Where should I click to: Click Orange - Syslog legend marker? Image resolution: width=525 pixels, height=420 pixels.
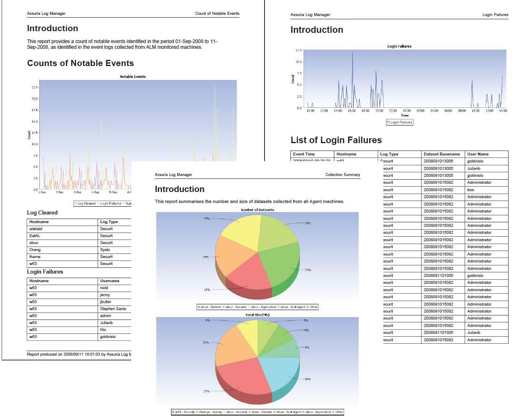[x=197, y=412]
